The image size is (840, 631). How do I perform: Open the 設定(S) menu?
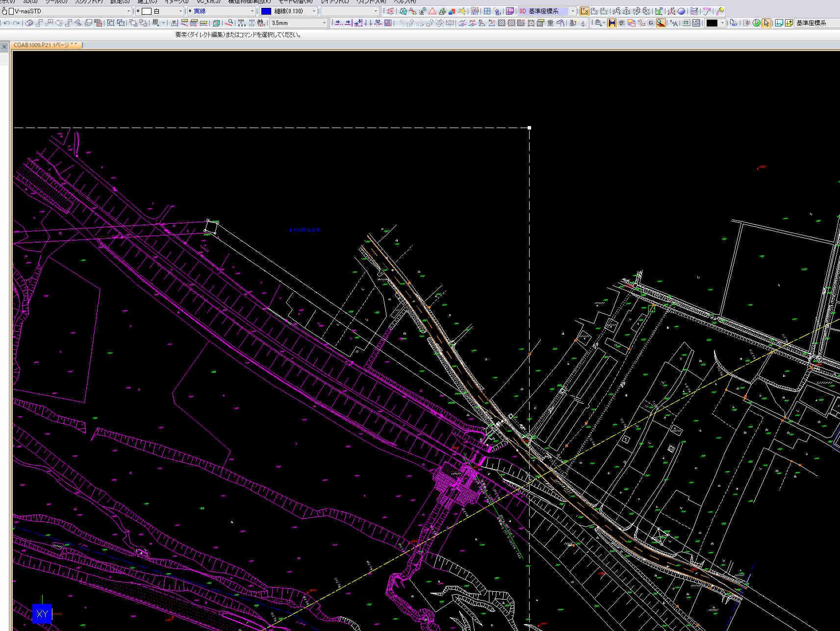tap(120, 1)
